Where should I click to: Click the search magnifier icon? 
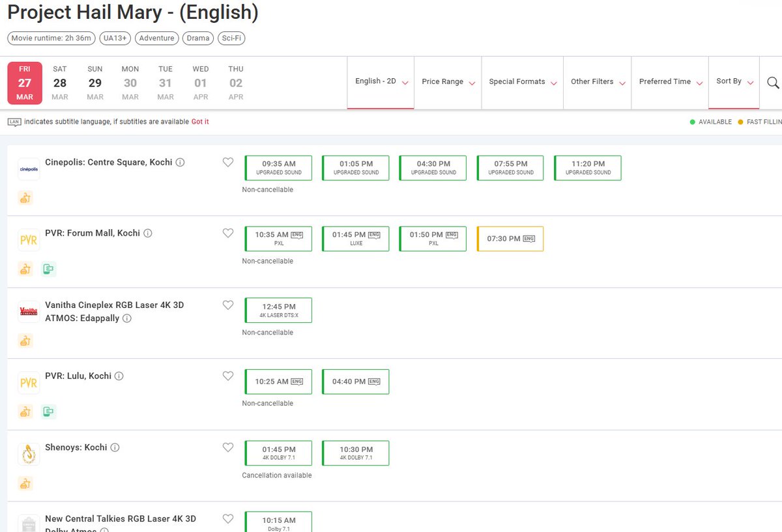(x=773, y=82)
